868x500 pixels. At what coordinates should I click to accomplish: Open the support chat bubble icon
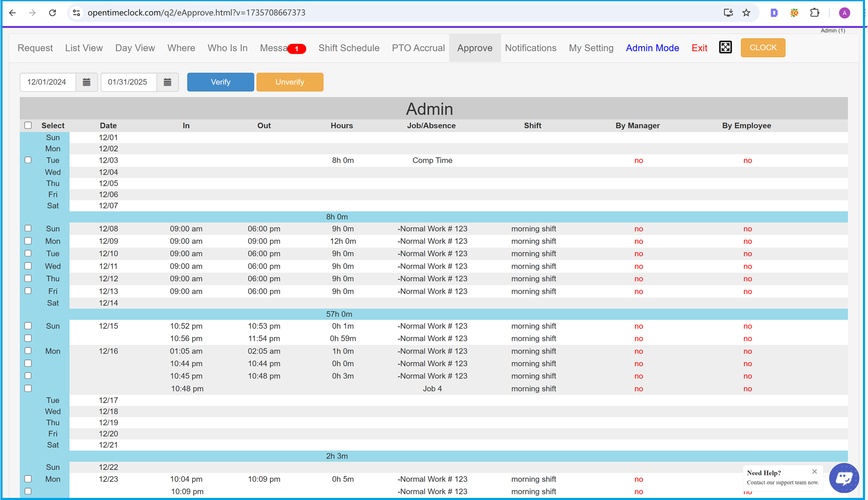(x=844, y=478)
